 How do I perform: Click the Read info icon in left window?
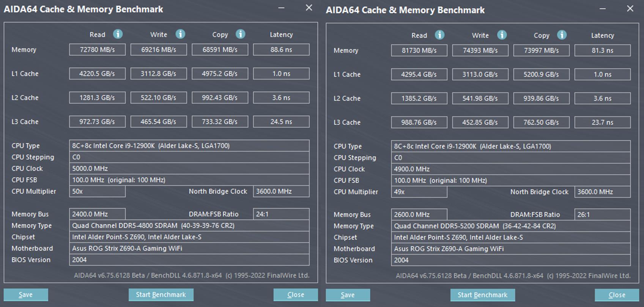(x=118, y=34)
